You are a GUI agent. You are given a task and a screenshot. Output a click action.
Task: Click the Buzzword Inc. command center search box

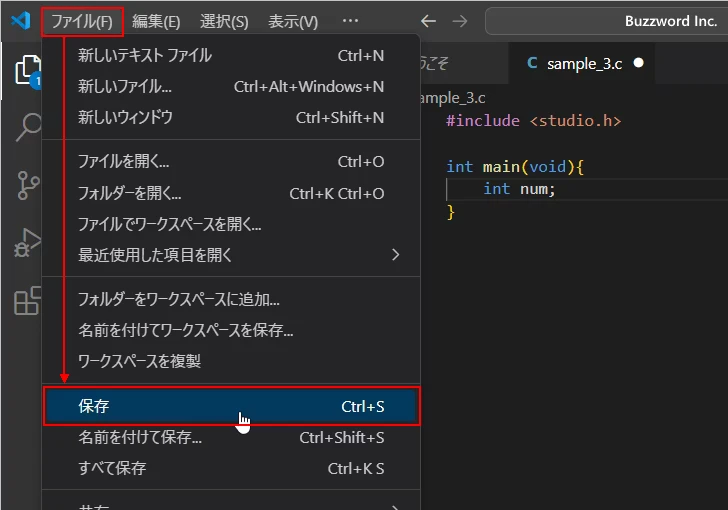point(606,21)
